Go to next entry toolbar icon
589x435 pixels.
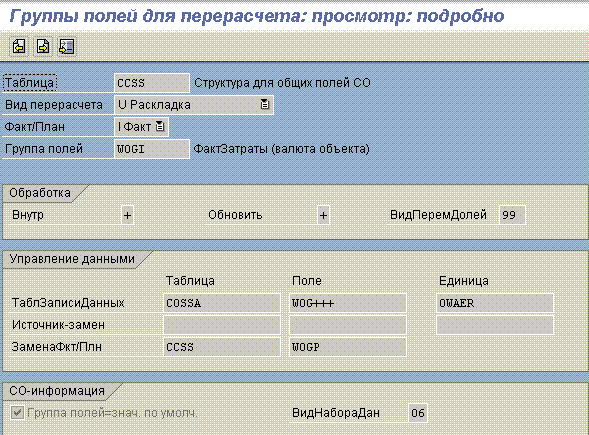(43, 47)
